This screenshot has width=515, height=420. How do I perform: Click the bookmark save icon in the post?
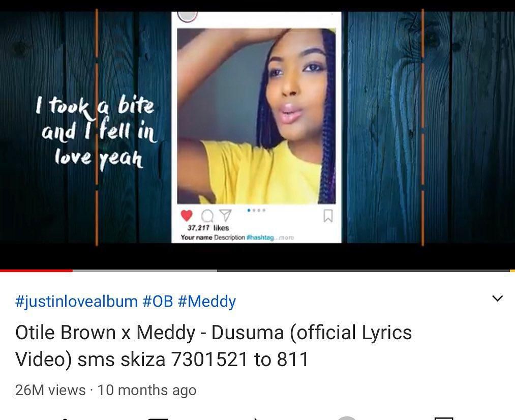tap(328, 216)
